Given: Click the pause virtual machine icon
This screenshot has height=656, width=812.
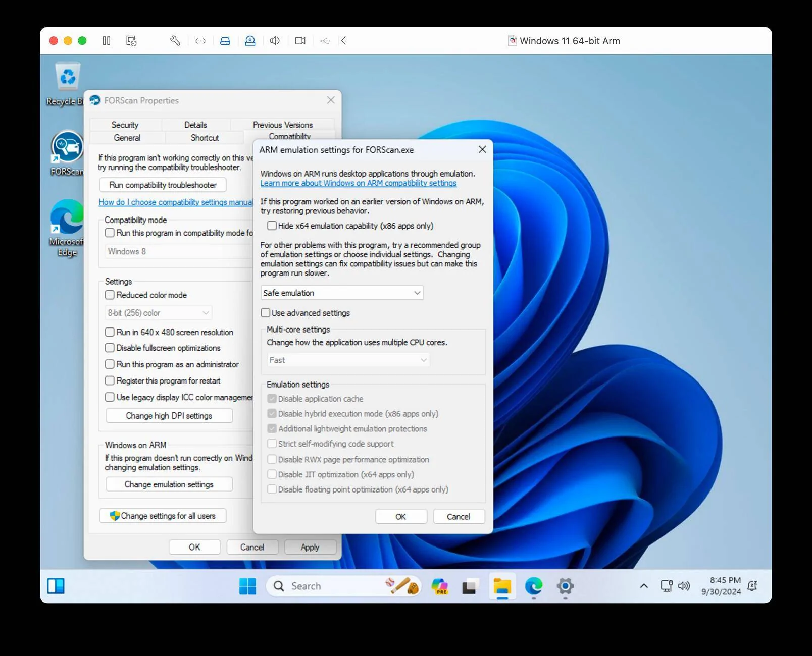Looking at the screenshot, I should point(107,41).
